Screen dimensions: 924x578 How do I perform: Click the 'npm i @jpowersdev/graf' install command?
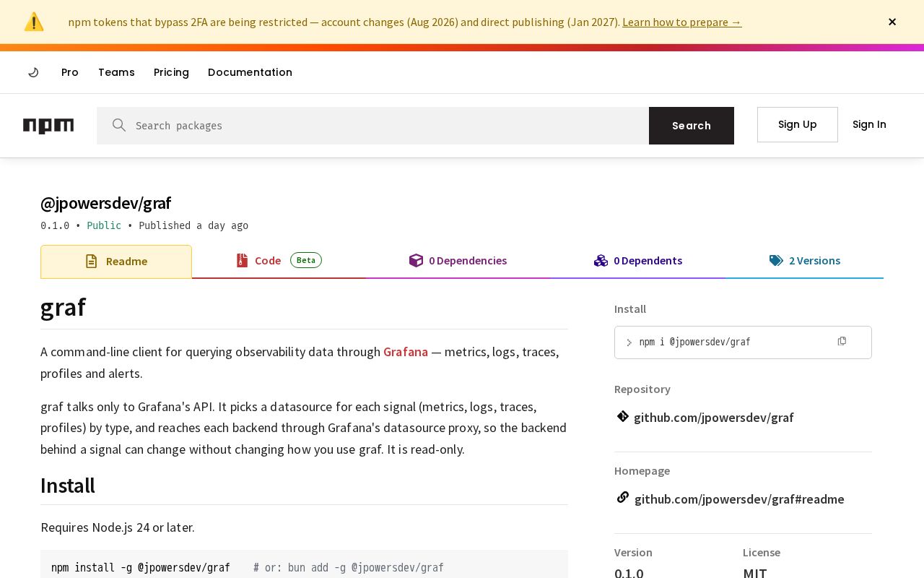point(694,342)
